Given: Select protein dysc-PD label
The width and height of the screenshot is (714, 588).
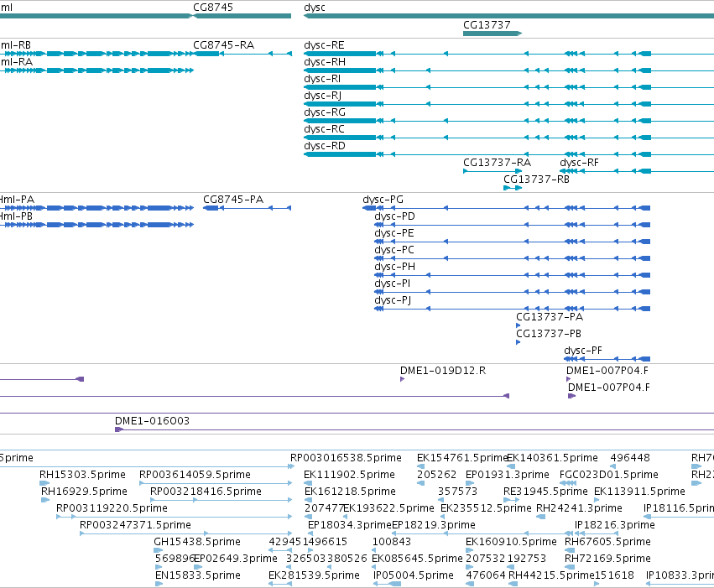Looking at the screenshot, I should (395, 216).
